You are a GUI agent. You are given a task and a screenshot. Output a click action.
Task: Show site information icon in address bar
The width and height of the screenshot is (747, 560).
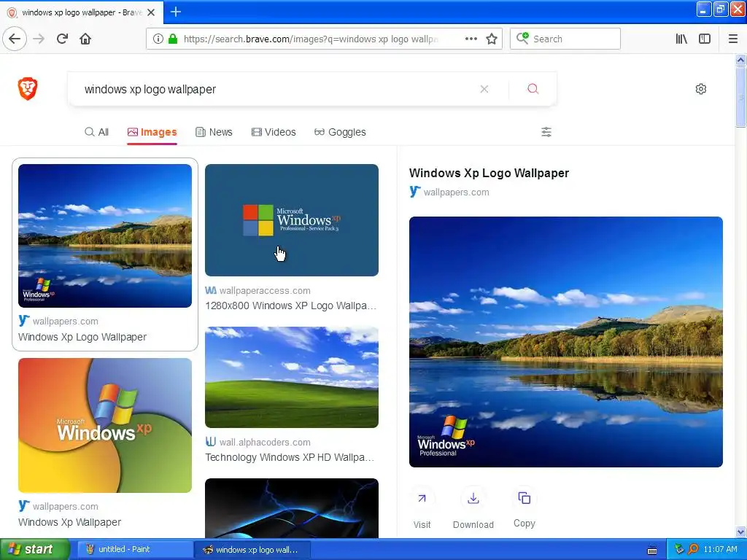coord(158,39)
